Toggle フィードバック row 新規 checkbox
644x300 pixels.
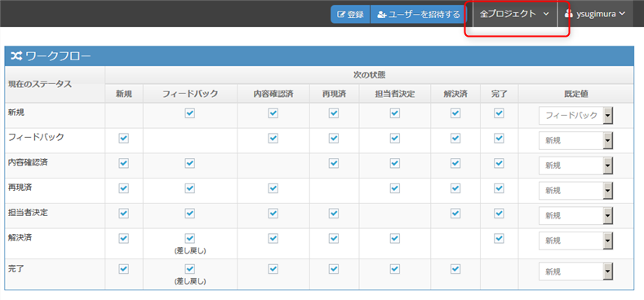click(123, 139)
